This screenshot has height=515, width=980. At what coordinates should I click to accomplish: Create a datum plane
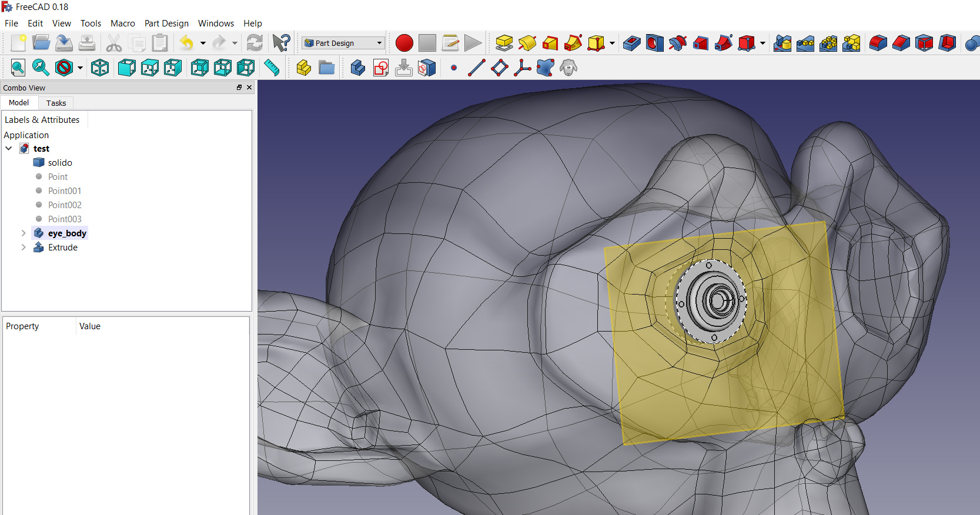(x=500, y=68)
